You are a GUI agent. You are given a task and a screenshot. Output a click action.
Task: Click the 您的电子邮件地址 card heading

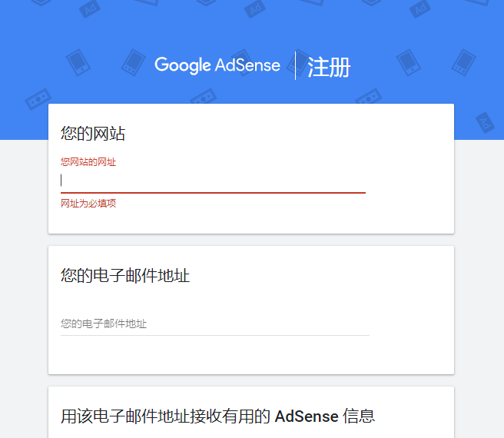[x=125, y=276]
